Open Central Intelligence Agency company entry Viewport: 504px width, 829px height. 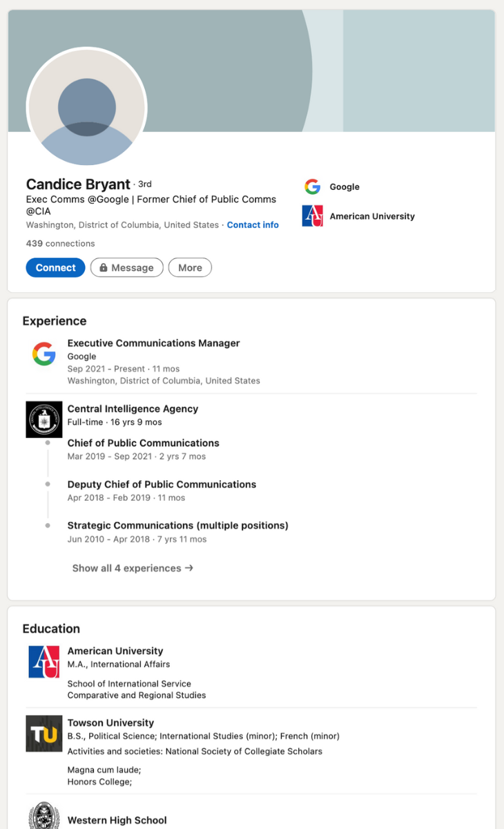coord(133,409)
